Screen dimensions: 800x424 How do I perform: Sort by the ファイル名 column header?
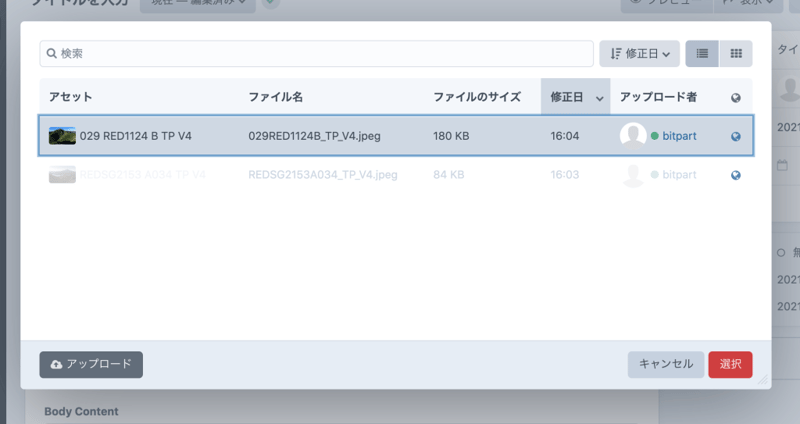click(x=275, y=97)
